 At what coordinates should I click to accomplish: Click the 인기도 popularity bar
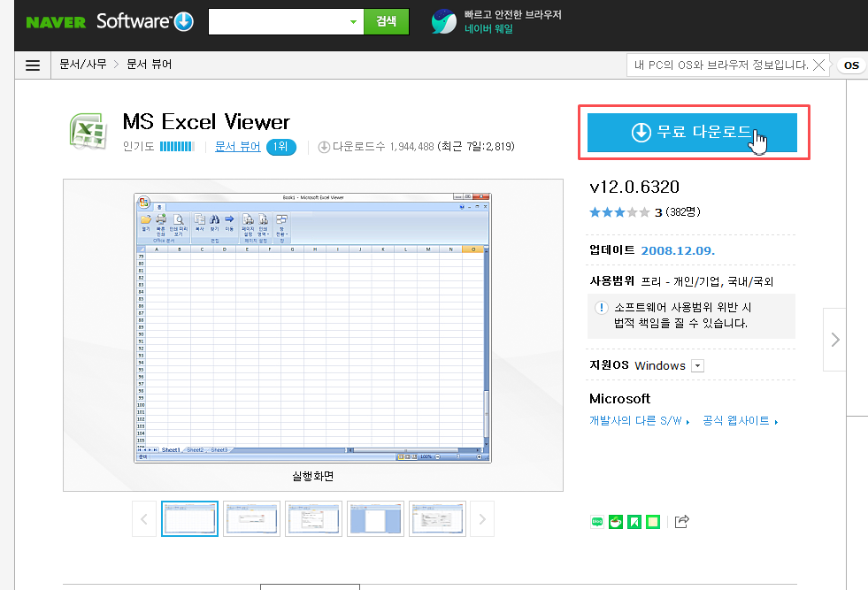pos(177,147)
